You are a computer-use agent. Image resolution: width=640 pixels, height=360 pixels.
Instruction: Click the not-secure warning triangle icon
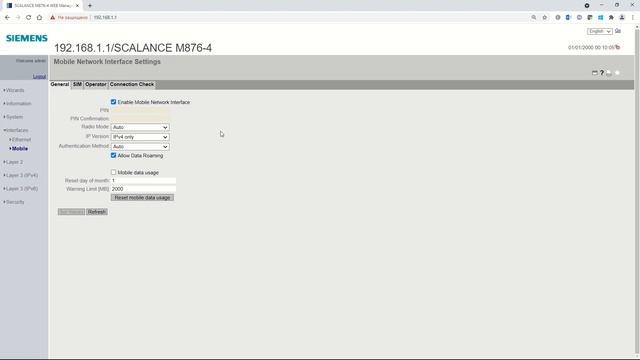pyautogui.click(x=52, y=18)
